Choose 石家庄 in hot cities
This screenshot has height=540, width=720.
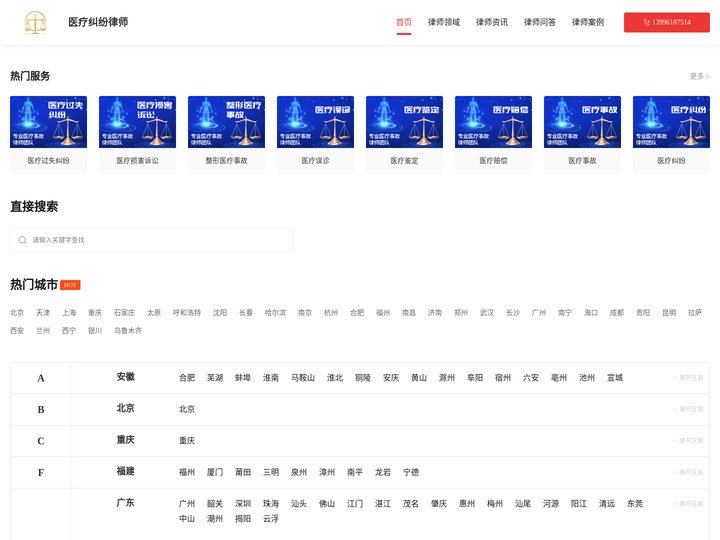pyautogui.click(x=124, y=313)
